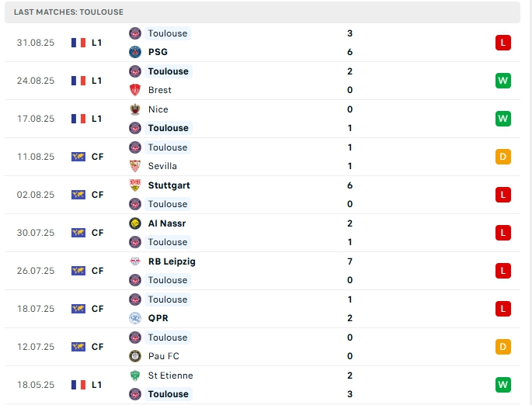Screen dimensions: 532x405
Task: Click the Stuttgart club logo
Action: (x=135, y=185)
